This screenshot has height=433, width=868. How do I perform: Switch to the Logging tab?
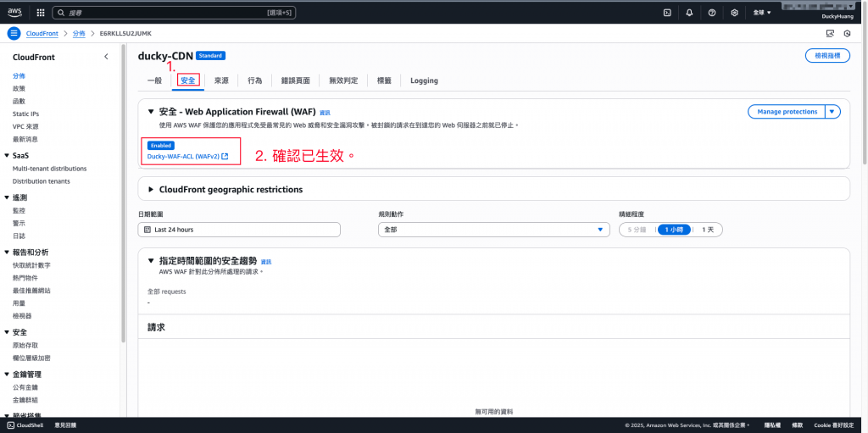(424, 80)
